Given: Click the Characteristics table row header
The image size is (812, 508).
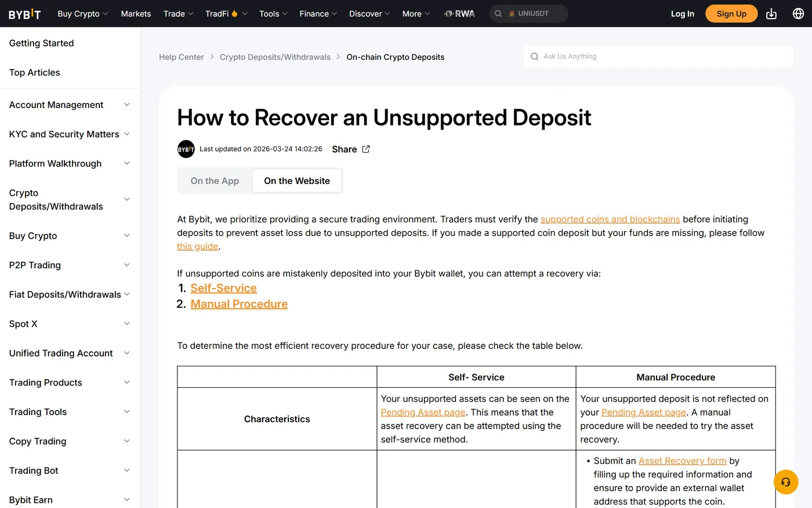Looking at the screenshot, I should pyautogui.click(x=277, y=419).
